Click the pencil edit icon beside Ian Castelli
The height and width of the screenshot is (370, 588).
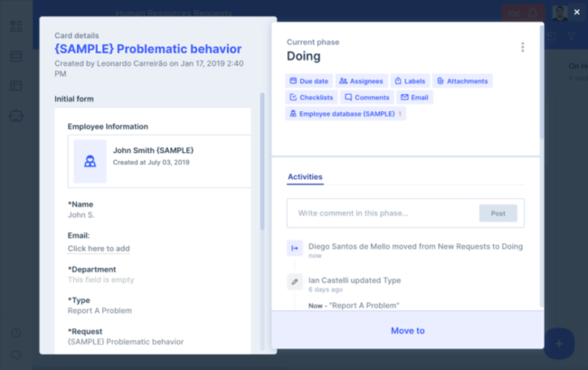click(295, 281)
